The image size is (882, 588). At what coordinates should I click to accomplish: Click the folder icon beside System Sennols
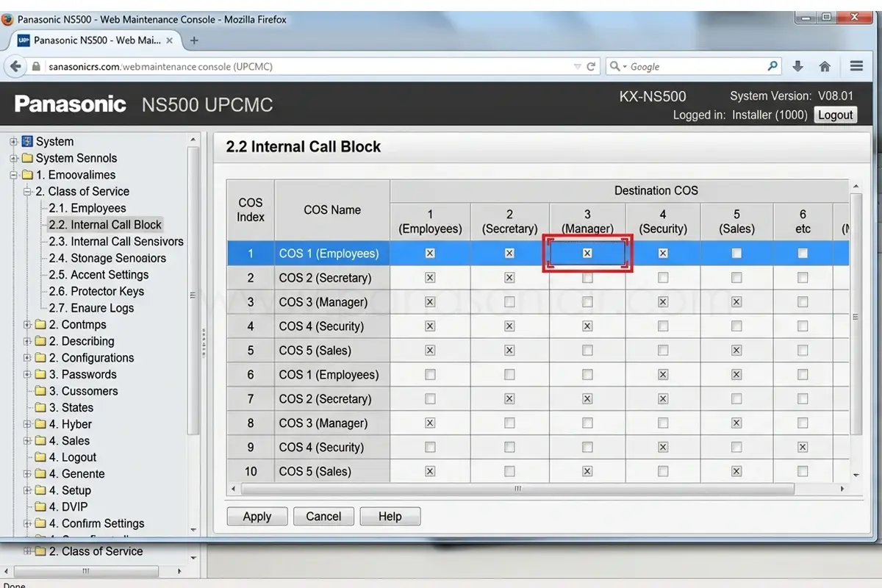click(27, 158)
